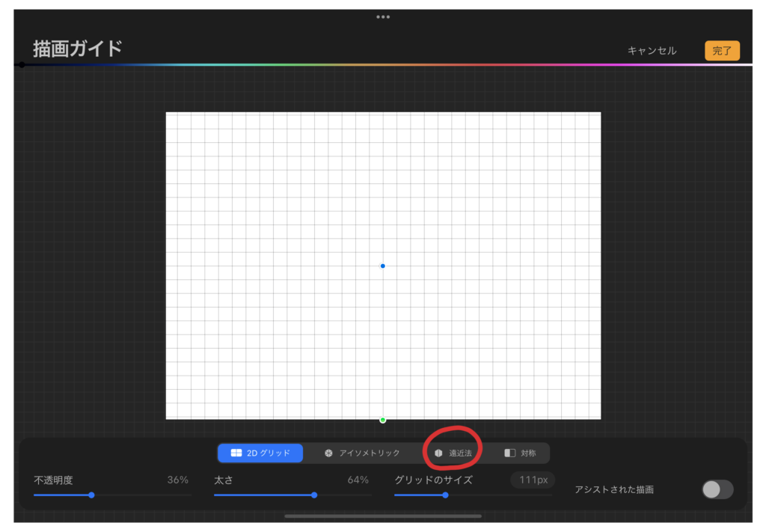The height and width of the screenshot is (532, 766).
Task: Click the 描画ガイド title
Action: (78, 49)
